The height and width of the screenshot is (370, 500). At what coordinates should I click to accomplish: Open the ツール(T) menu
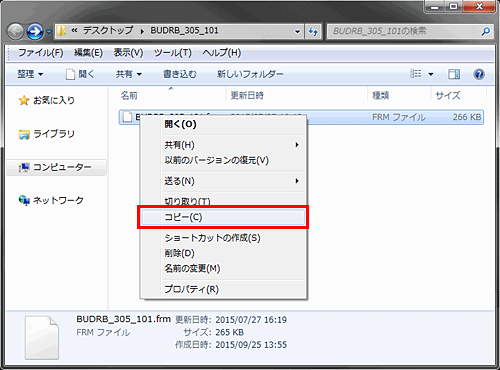tap(173, 53)
